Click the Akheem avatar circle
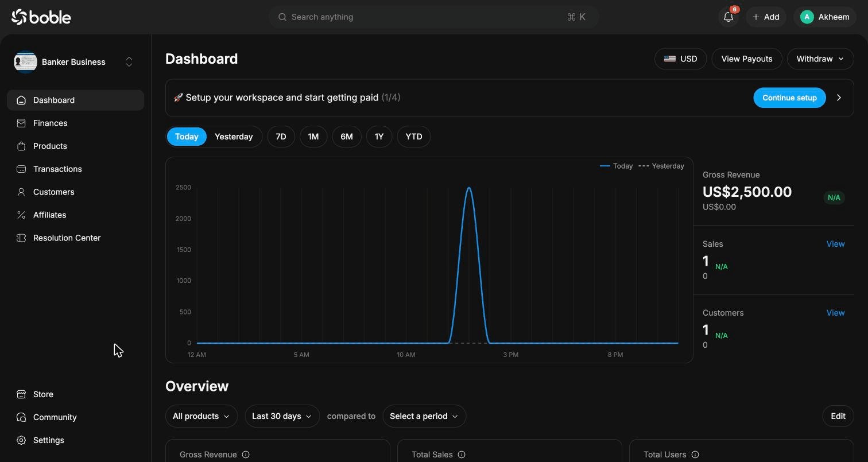The width and height of the screenshot is (868, 462). [807, 17]
